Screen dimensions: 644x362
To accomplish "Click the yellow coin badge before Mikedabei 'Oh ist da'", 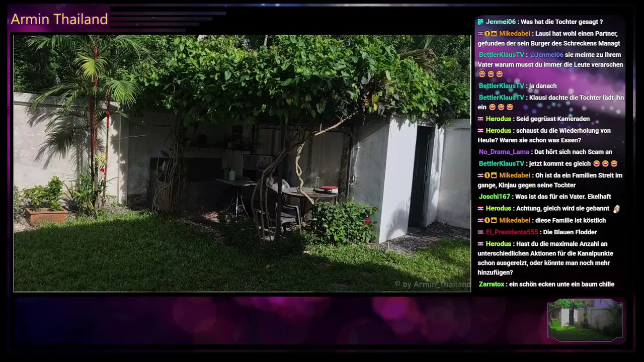I will (x=488, y=175).
